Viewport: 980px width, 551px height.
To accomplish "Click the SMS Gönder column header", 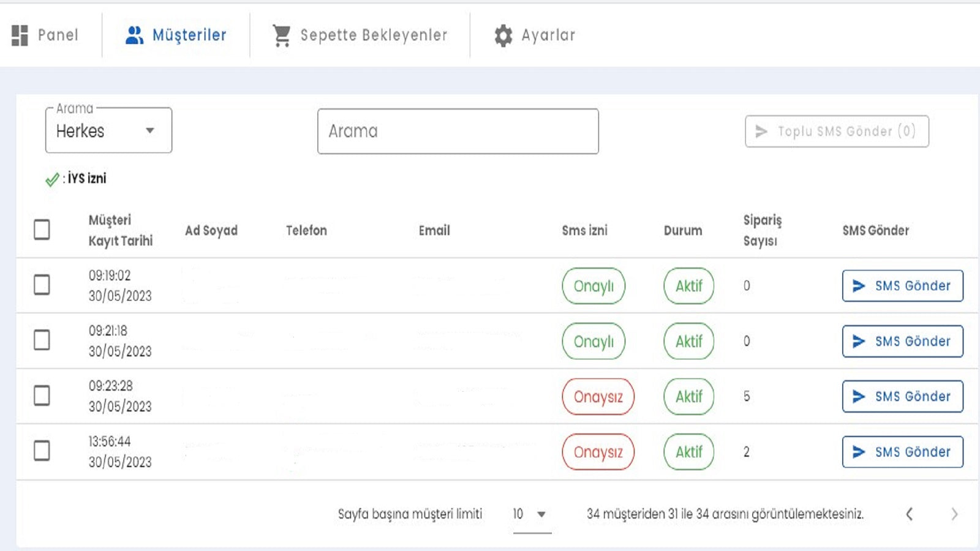I will [876, 230].
